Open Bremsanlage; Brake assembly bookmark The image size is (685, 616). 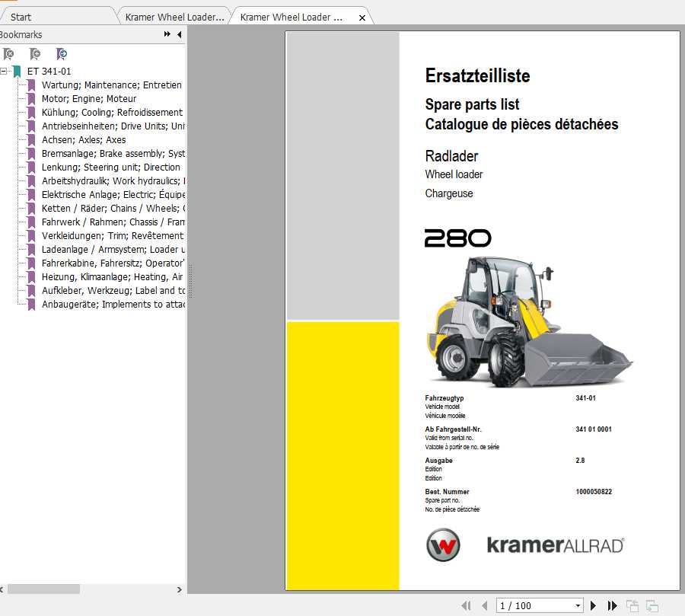point(113,154)
